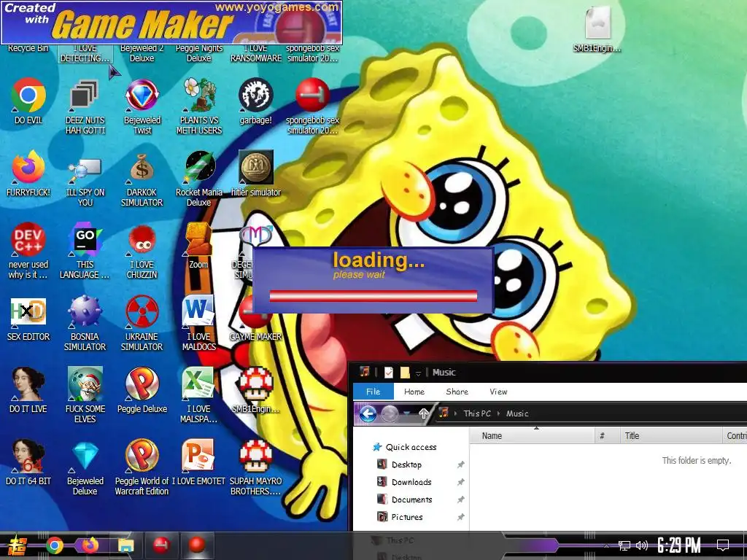Viewport: 747px width, 560px height.
Task: Switch to the Share ribbon tab
Action: point(457,392)
